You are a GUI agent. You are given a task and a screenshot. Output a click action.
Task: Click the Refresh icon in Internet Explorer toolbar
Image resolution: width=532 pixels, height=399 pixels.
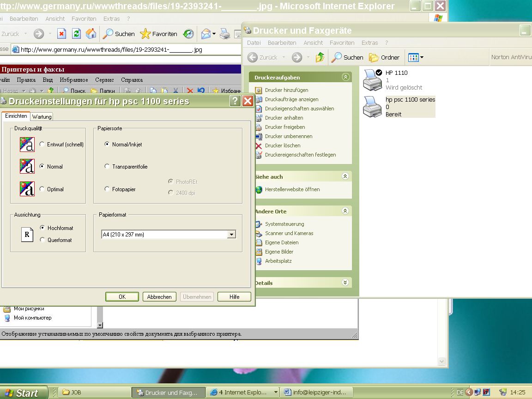pos(76,34)
